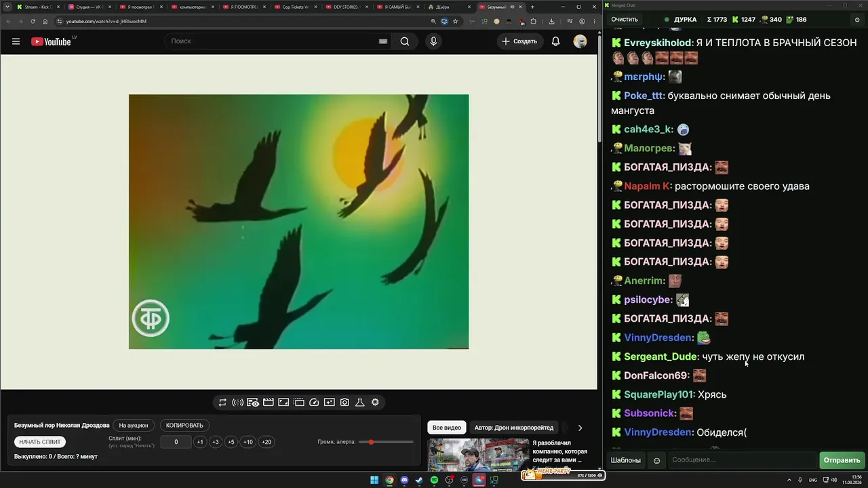This screenshot has height=488, width=868.
Task: Take a screenshot with the camera icon
Action: (344, 403)
